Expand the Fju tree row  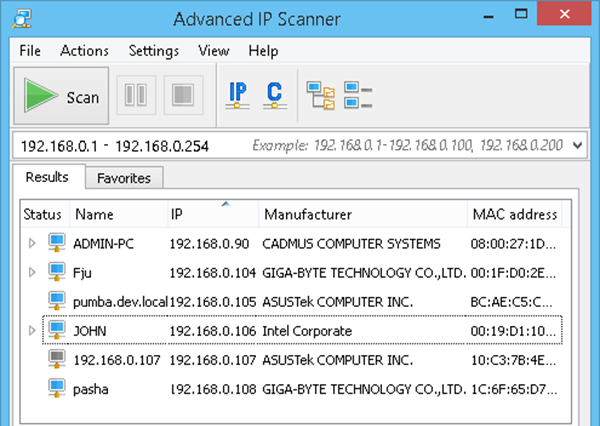[32, 272]
